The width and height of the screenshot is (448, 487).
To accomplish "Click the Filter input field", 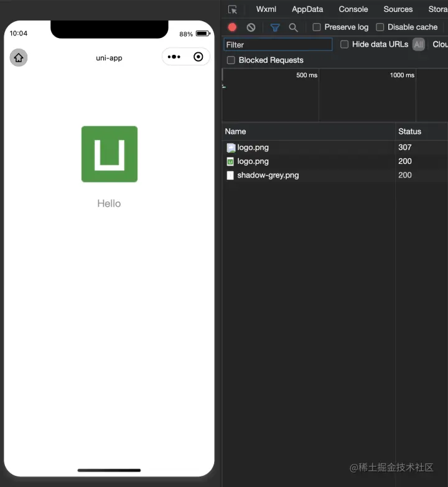I will [278, 44].
